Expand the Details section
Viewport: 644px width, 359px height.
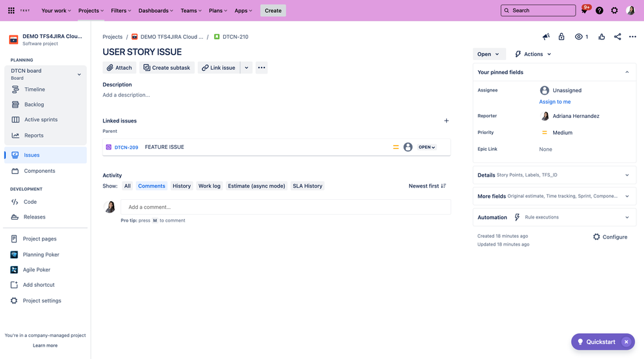pos(554,175)
